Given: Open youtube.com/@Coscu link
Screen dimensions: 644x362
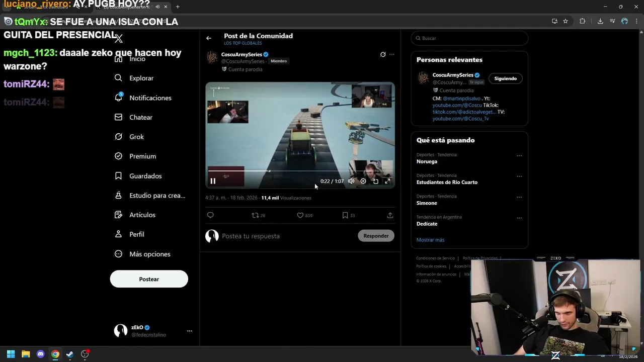Looking at the screenshot, I should (457, 105).
